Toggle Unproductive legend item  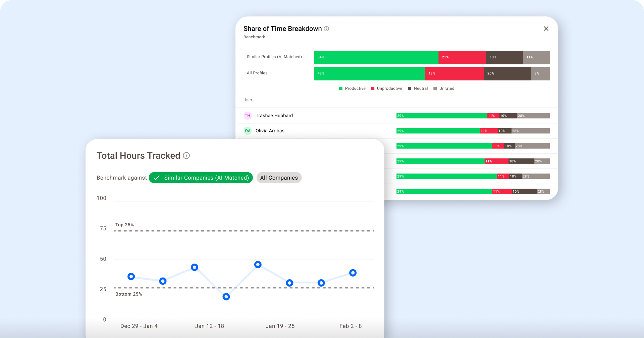coord(386,88)
